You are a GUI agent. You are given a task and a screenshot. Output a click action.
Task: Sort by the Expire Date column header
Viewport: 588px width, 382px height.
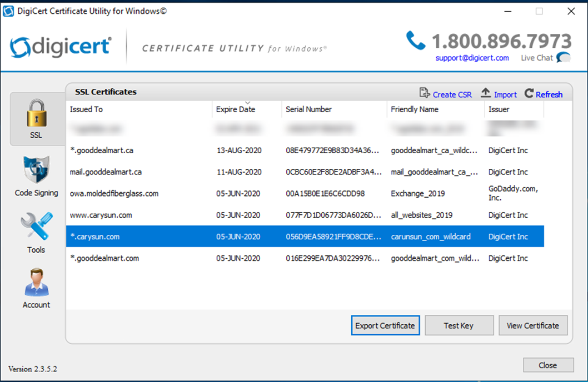(x=247, y=109)
